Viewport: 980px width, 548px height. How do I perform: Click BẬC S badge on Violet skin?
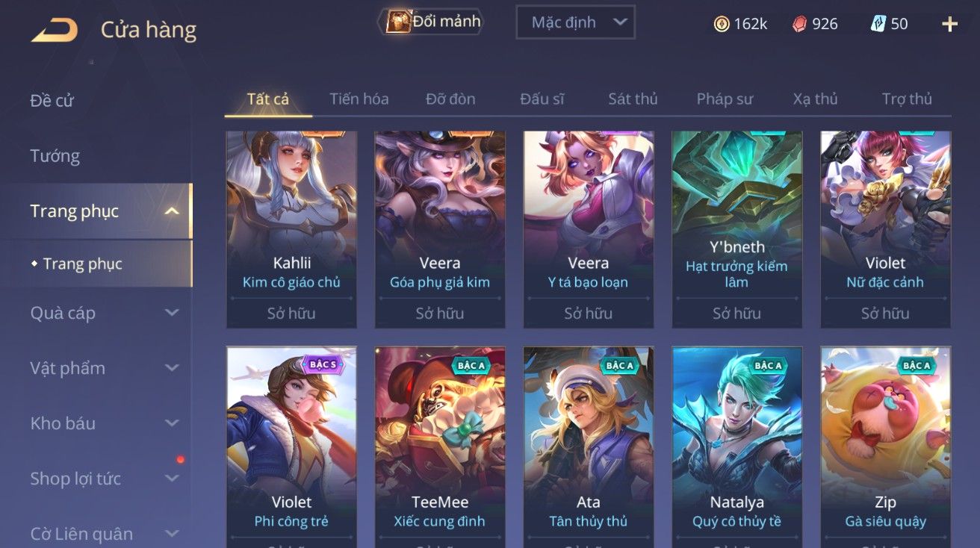323,365
